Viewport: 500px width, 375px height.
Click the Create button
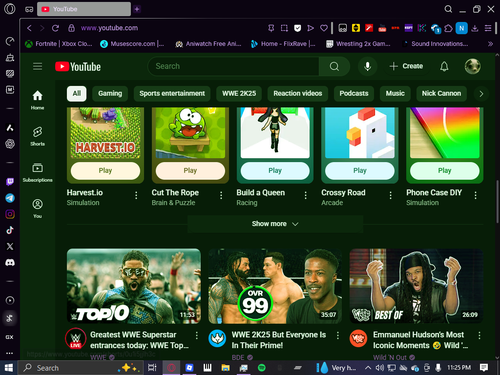[x=406, y=66]
